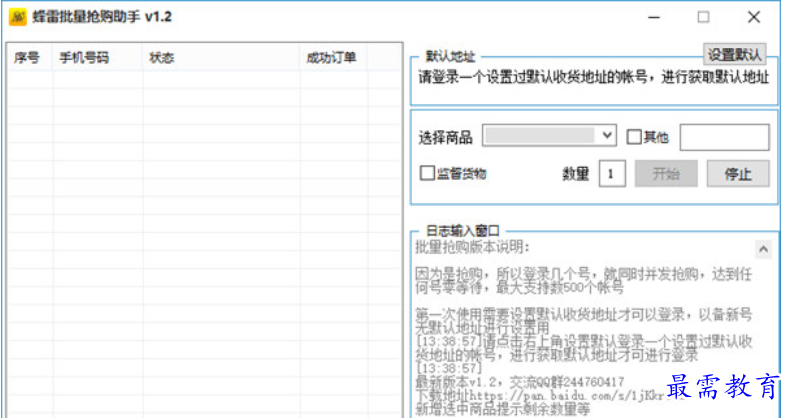Select the 成功订单 column header
The image size is (788, 418).
332,58
